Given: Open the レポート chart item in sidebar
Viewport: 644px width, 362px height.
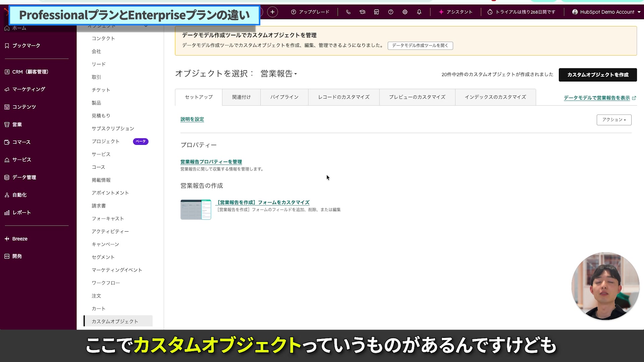Looking at the screenshot, I should 21,213.
